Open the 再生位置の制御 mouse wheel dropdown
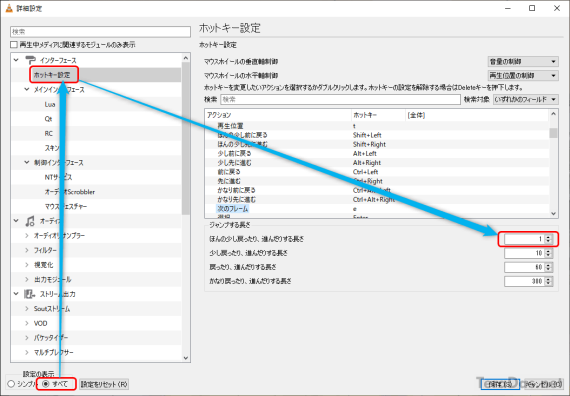The width and height of the screenshot is (570, 396). (x=523, y=76)
